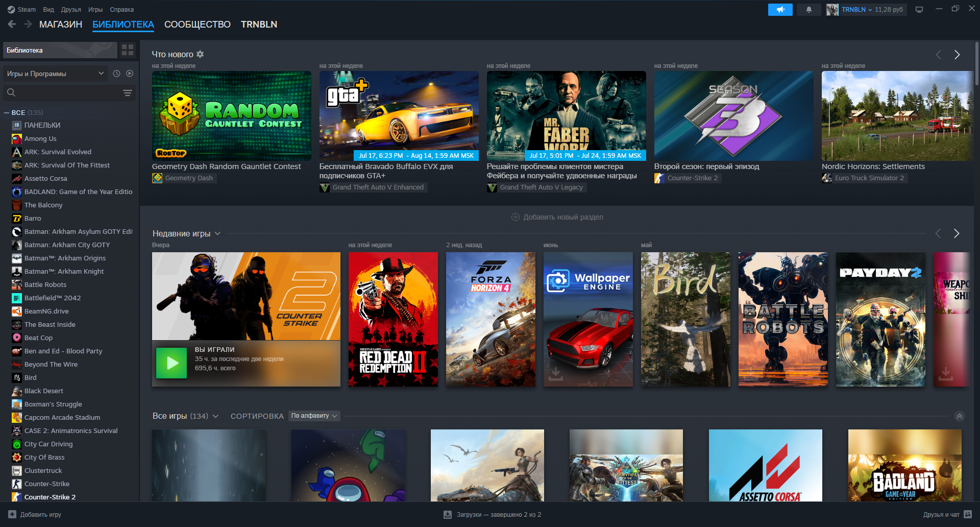The width and height of the screenshot is (980, 527).
Task: Click the Geometry Dash tag icon
Action: click(x=157, y=178)
